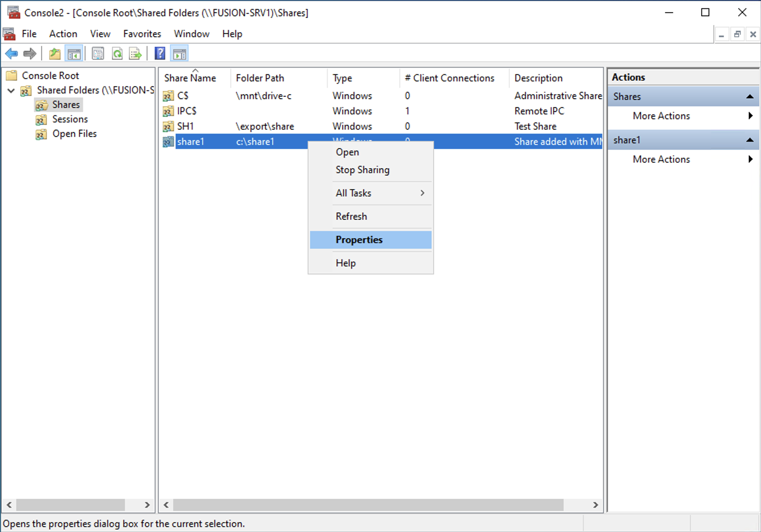Open the Action menu
Screen dimensions: 761x532
click(x=63, y=34)
